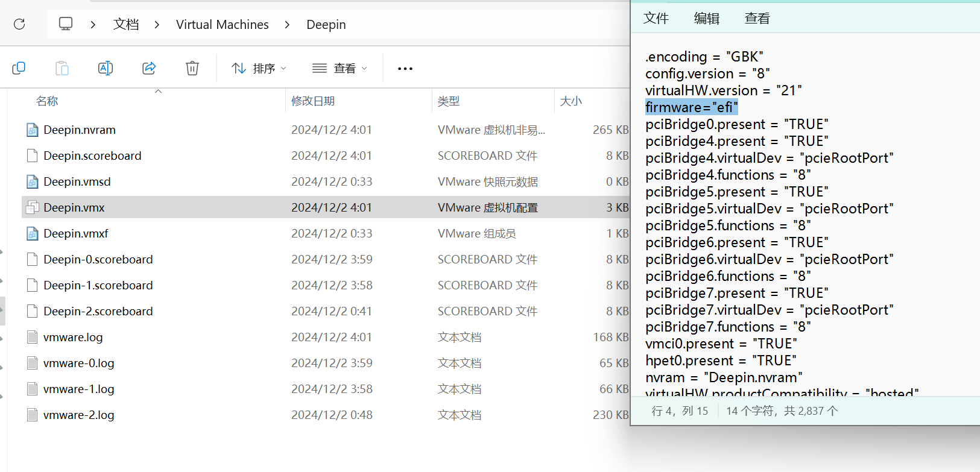Viewport: 980px width, 472px height.
Task: Sort by the 类型 column header
Action: pos(449,101)
